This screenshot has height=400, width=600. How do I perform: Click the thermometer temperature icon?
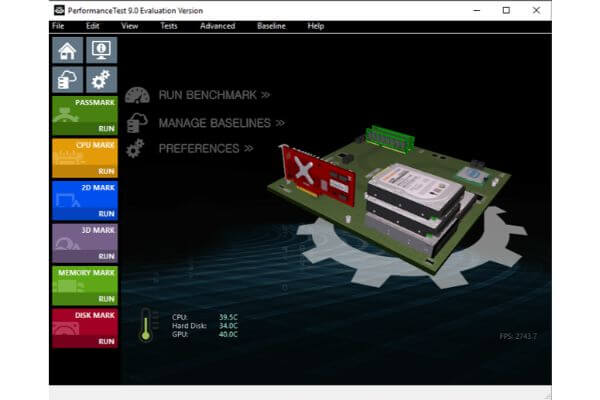147,325
